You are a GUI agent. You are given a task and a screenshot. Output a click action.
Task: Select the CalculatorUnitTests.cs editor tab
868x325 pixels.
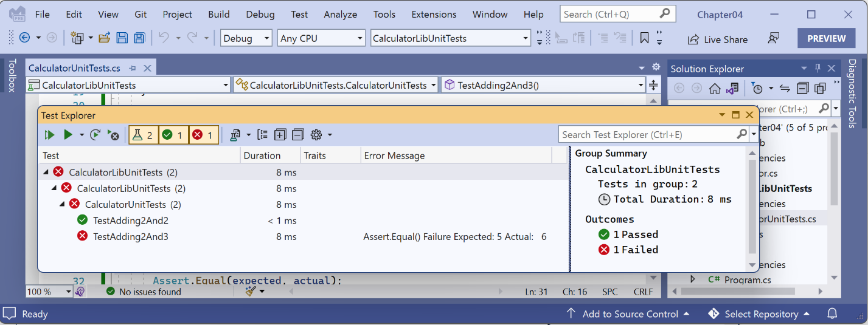(x=74, y=68)
